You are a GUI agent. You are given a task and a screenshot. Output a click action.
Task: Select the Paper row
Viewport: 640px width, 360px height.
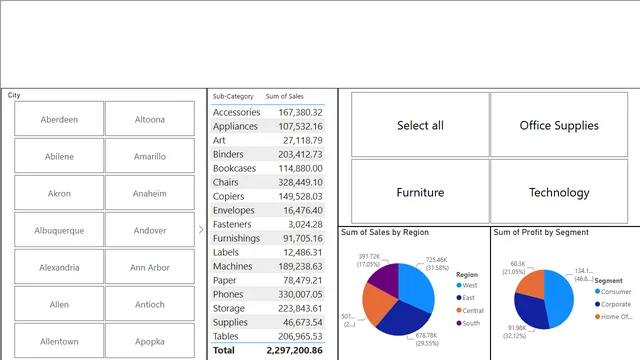click(268, 280)
